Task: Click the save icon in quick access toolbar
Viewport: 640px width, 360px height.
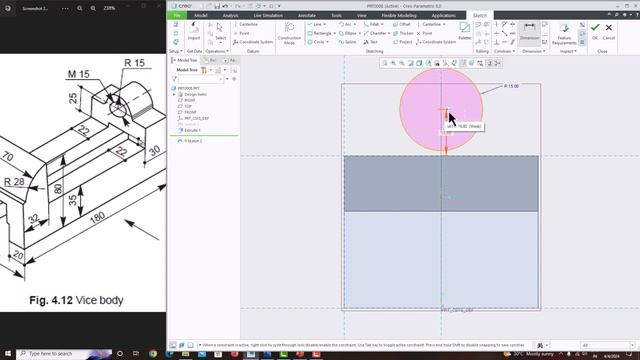Action: point(217,6)
